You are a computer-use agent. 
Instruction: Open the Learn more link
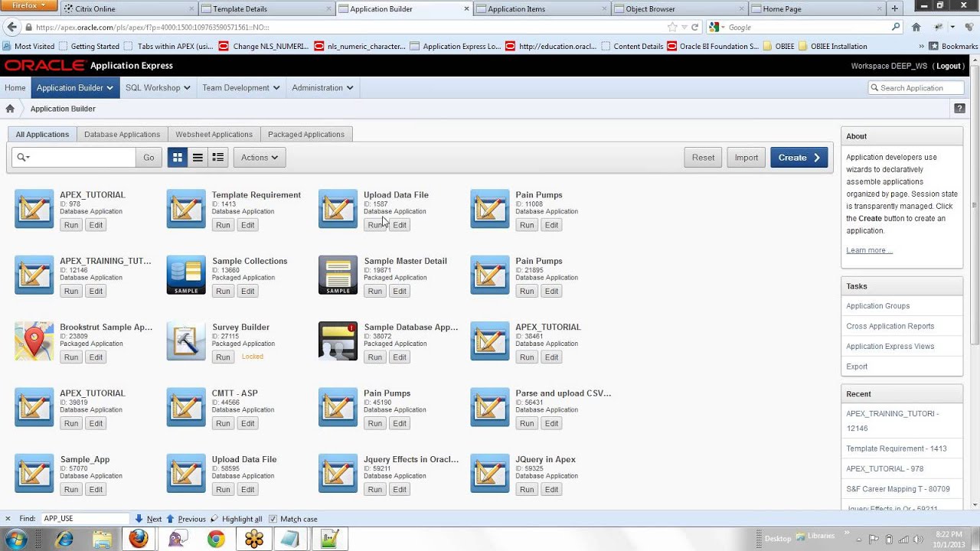[869, 250]
